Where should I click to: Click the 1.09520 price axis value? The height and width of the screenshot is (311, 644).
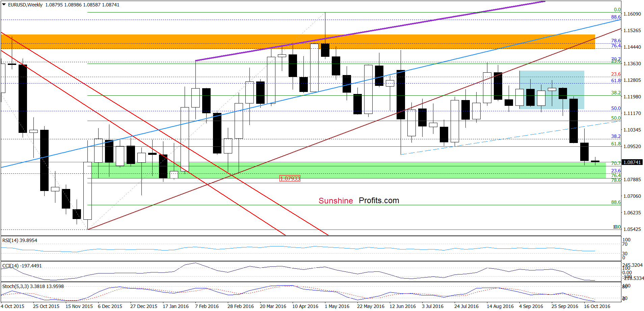(632, 146)
